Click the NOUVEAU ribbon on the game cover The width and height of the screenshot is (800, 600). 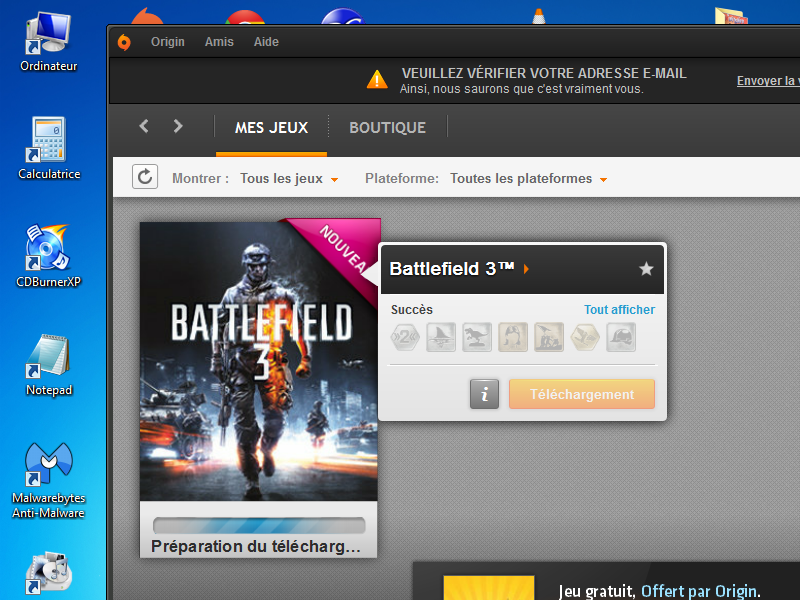(342, 248)
